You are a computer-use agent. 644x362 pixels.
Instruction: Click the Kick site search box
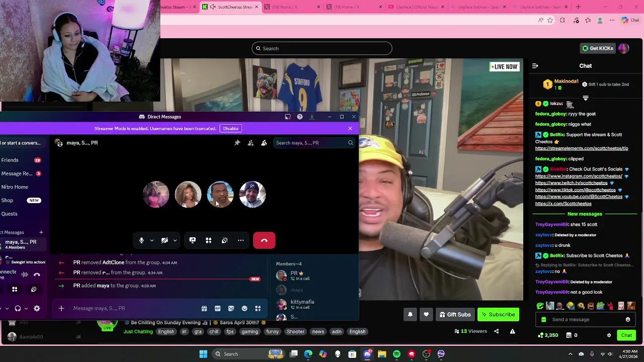(x=322, y=48)
